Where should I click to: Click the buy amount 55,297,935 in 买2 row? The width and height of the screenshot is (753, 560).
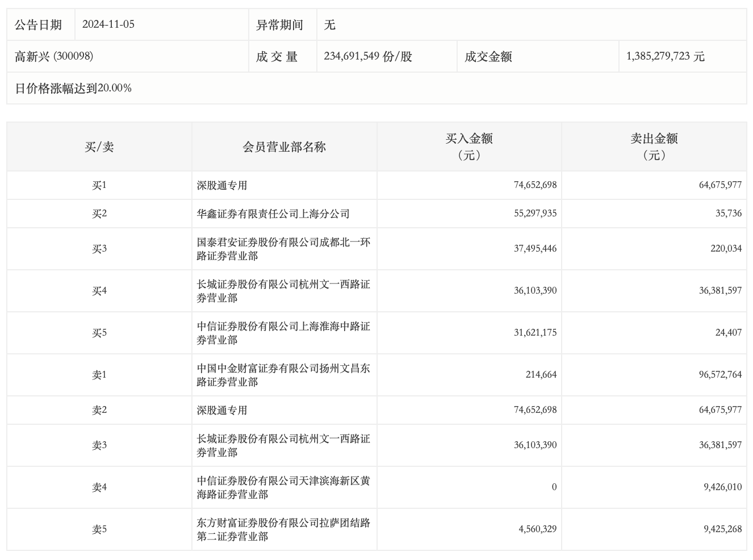coord(535,214)
